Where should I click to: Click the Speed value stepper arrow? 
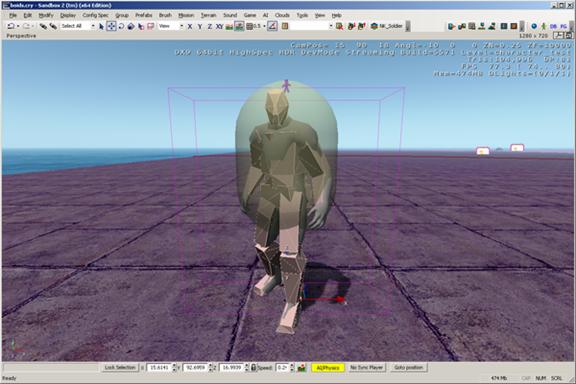tap(292, 367)
